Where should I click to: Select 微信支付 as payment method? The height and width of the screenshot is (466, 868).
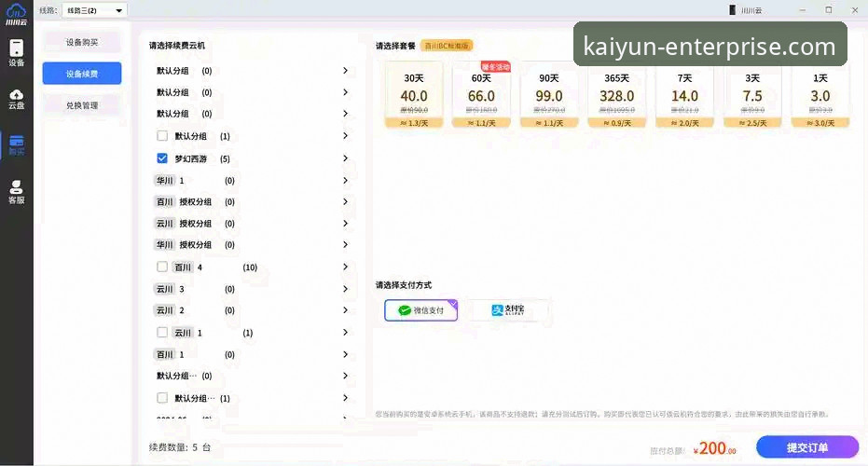point(420,310)
